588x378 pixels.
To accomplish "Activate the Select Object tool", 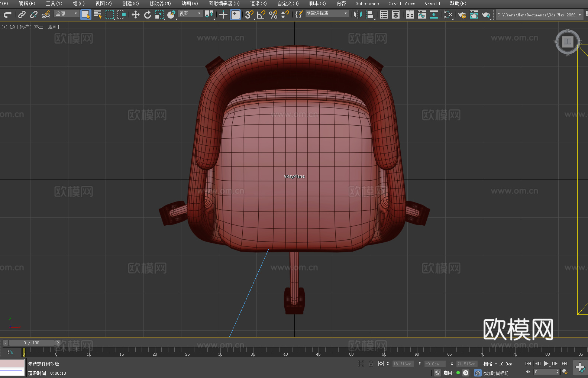I will pos(86,14).
